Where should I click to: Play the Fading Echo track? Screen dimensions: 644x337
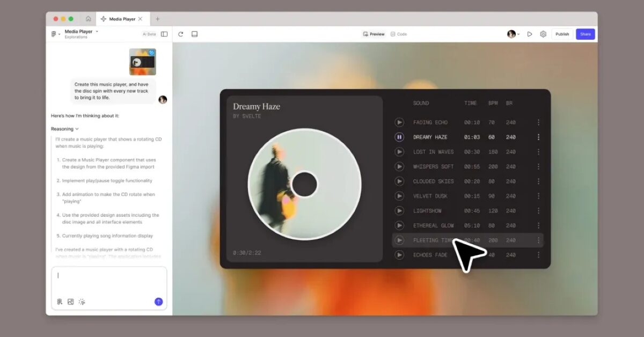pyautogui.click(x=399, y=122)
